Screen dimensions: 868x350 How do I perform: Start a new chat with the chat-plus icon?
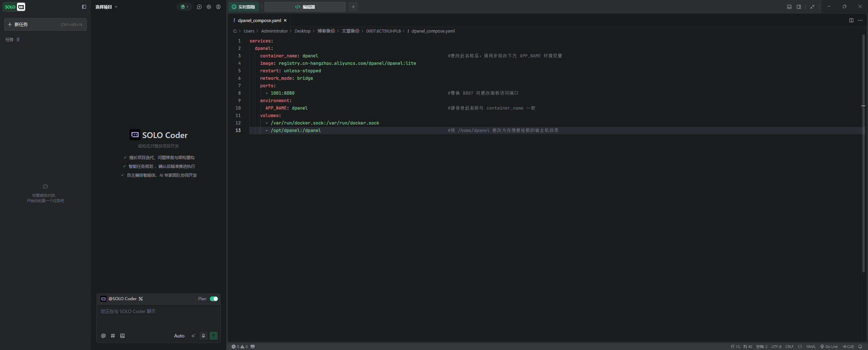(x=199, y=7)
